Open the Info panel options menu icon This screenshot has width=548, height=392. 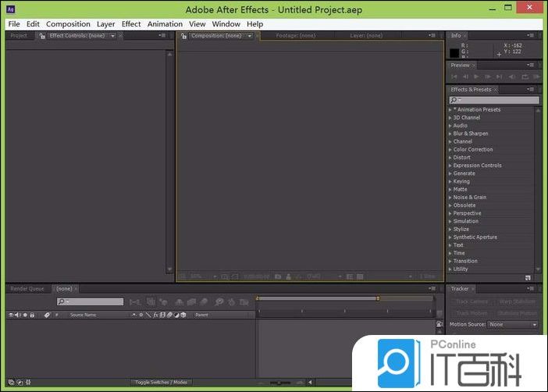tap(531, 35)
